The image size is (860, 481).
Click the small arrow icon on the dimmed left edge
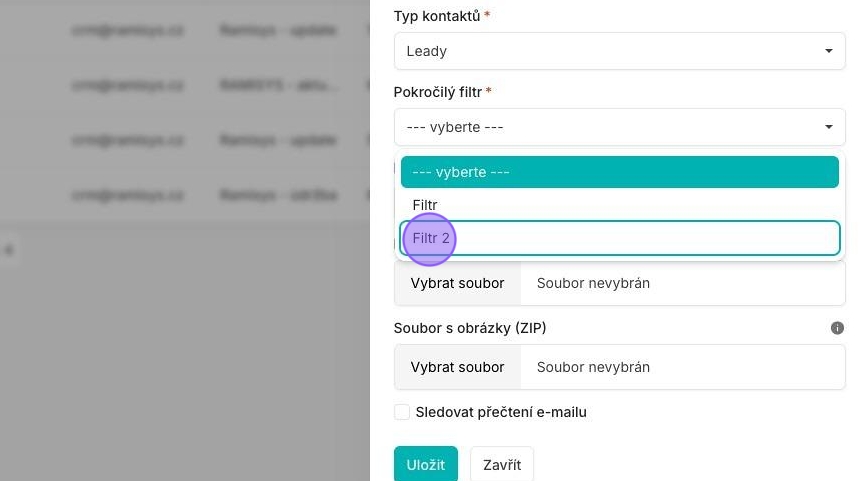click(8, 251)
